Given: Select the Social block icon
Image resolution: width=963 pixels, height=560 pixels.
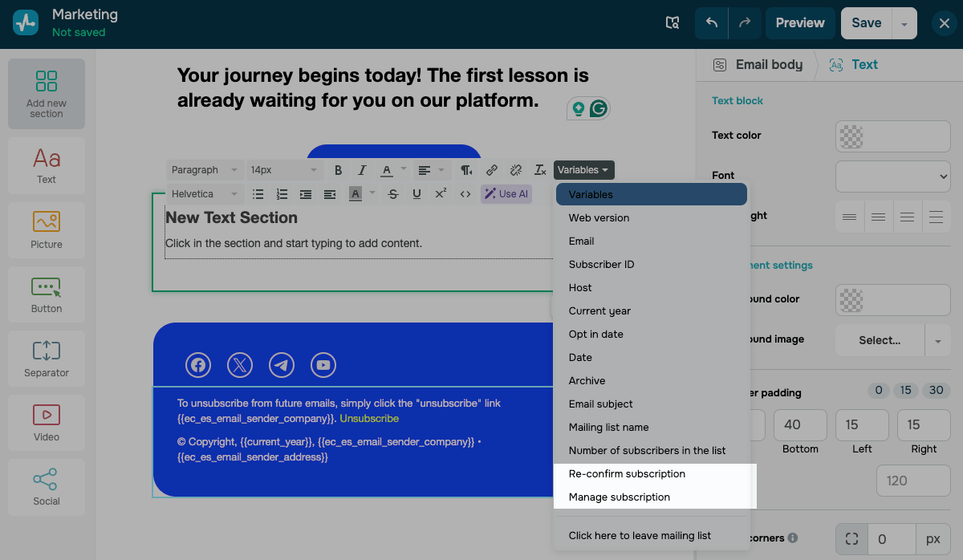Looking at the screenshot, I should tap(47, 486).
